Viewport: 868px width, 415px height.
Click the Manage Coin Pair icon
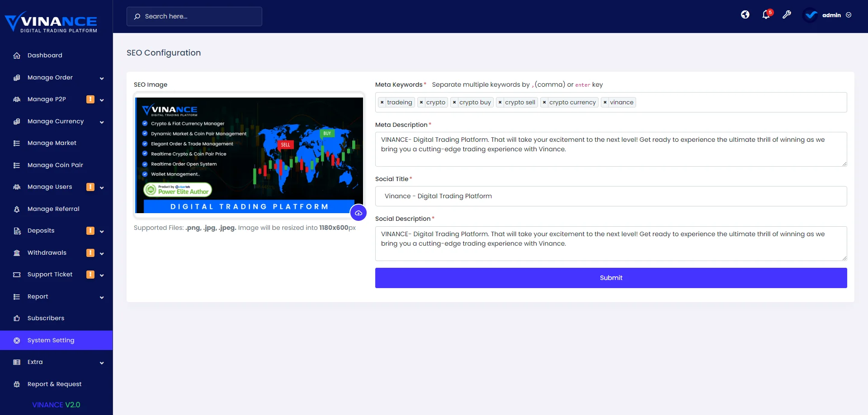17,165
